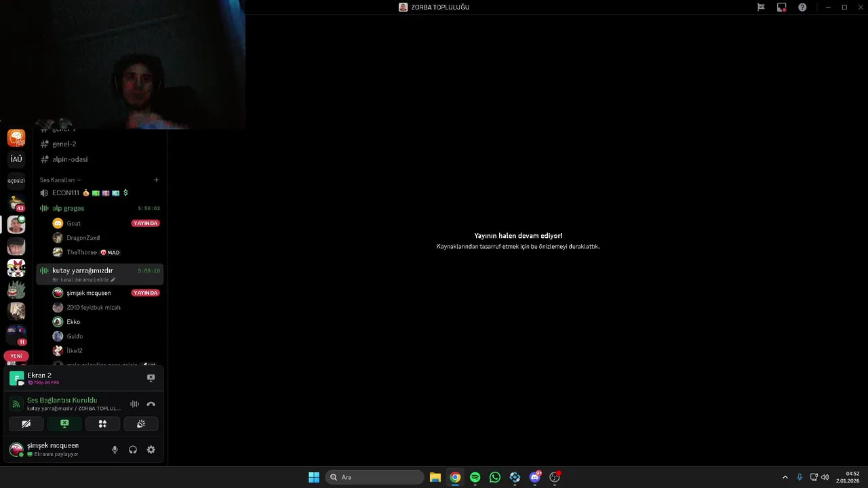Image resolution: width=868 pixels, height=488 pixels.
Task: Collapse the Ses Kanalları category
Action: click(60, 180)
